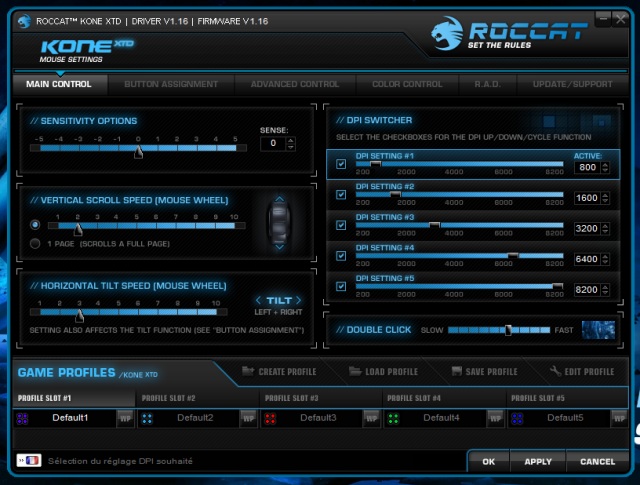Select the numeric scroll speed radio button
Screen dimensions: 640x485
coord(35,225)
